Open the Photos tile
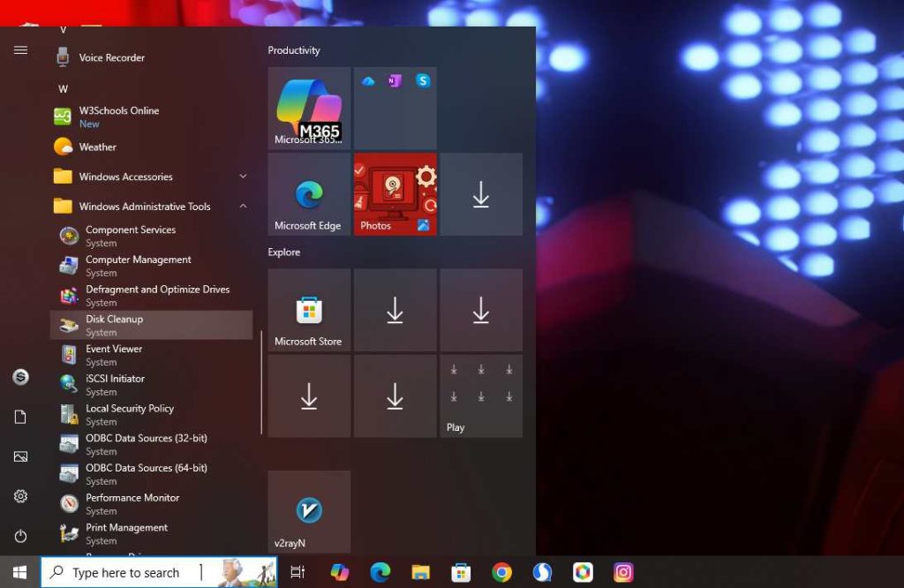904x588 pixels. click(x=395, y=194)
